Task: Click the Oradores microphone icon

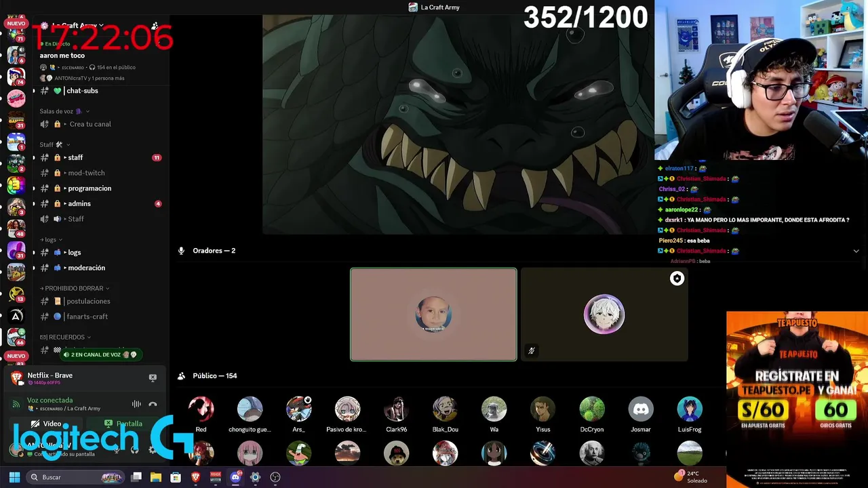Action: (181, 251)
